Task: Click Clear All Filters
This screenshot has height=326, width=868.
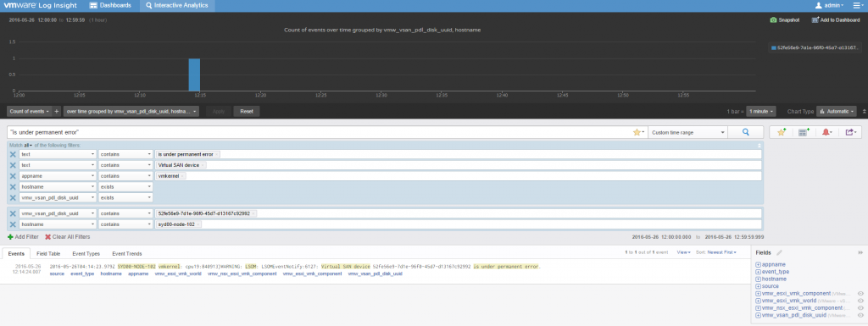Action: (67, 236)
